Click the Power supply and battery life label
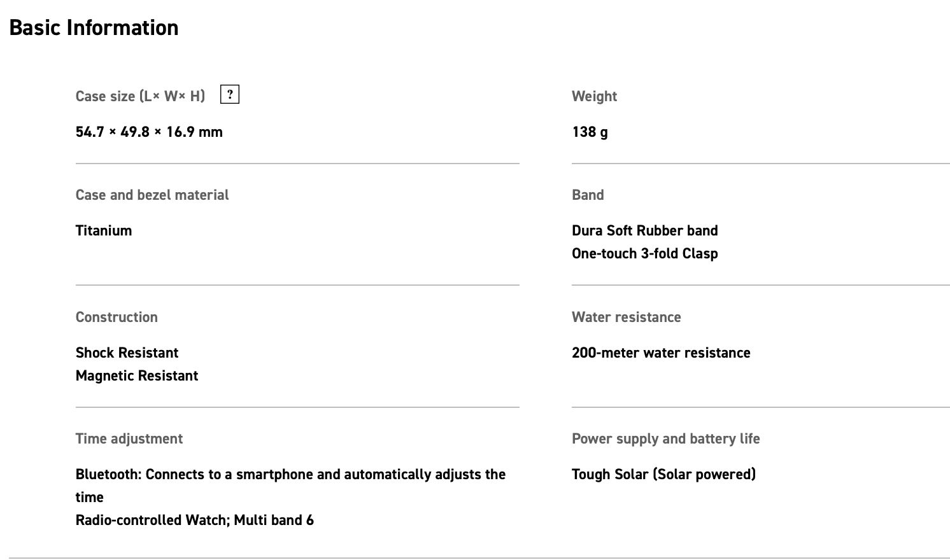This screenshot has height=560, width=950. 665,438
